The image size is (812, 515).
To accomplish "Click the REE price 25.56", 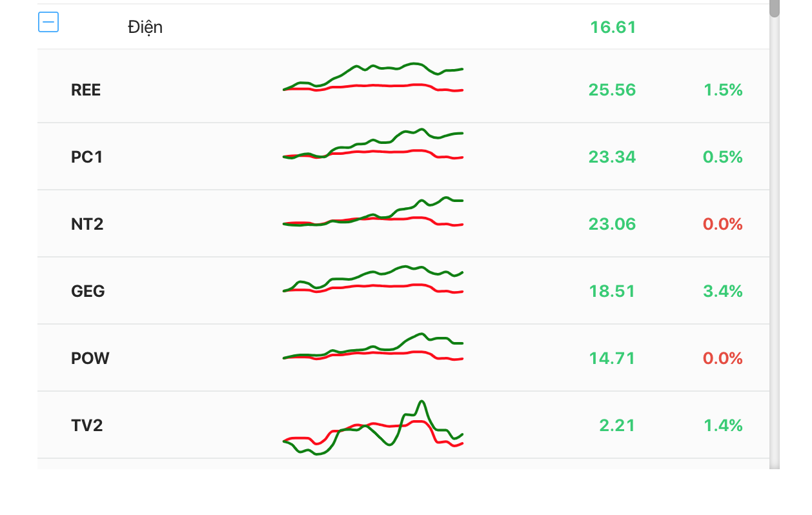I will 612,90.
